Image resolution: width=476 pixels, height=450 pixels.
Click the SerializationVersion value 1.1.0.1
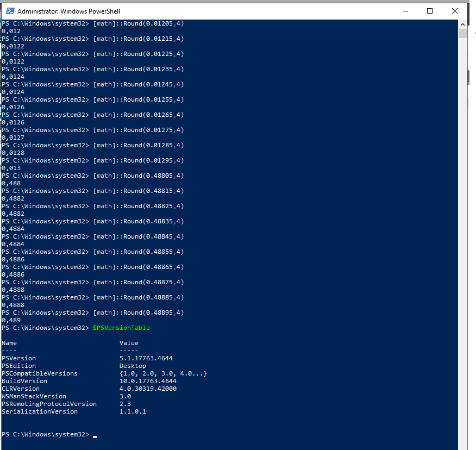(133, 411)
